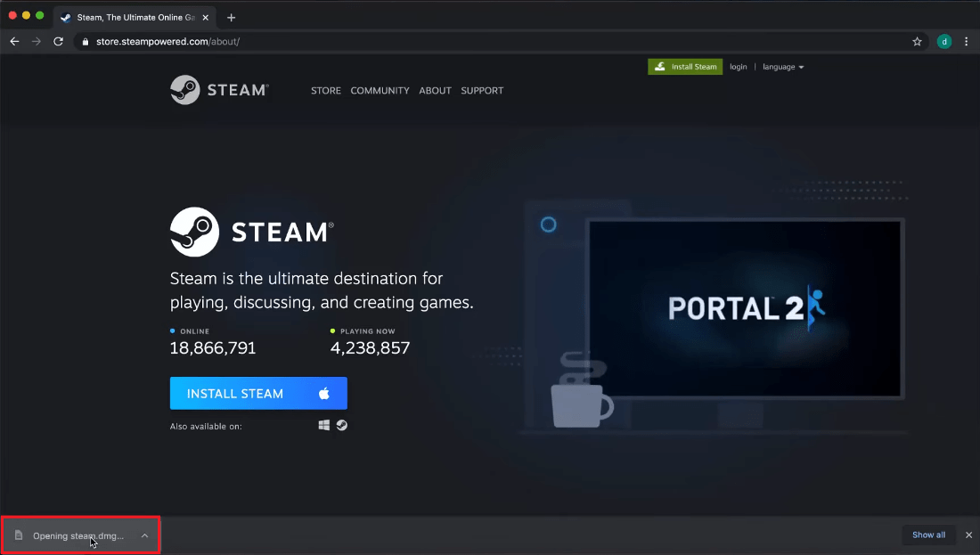The width and height of the screenshot is (980, 555).
Task: Select the SteamOS platform icon under 'Also available on'
Action: tap(342, 425)
